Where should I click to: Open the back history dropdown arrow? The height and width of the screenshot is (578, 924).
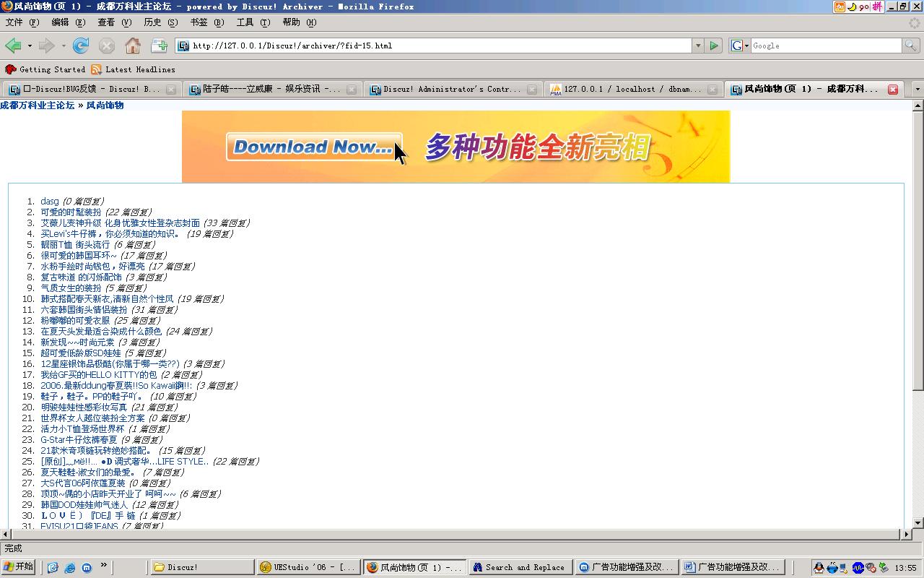coord(30,46)
